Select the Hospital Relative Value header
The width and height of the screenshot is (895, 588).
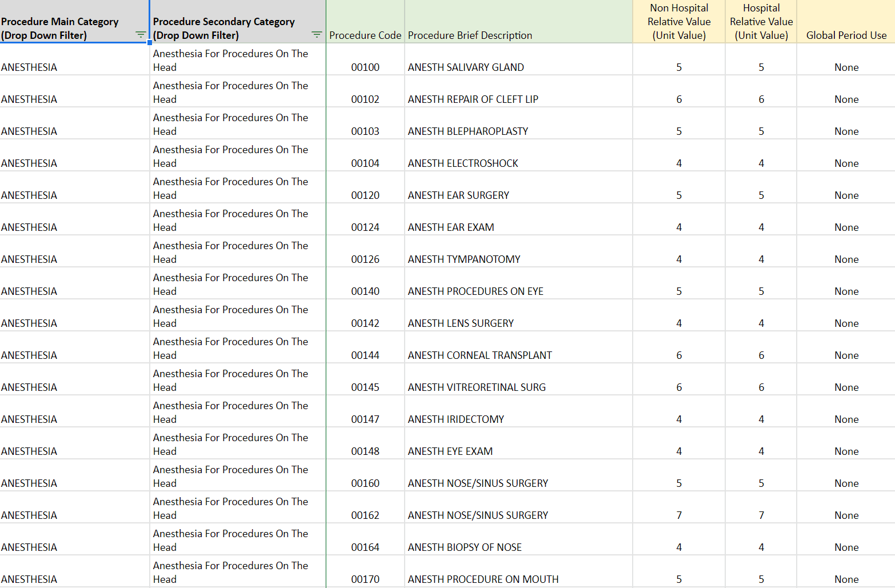(761, 21)
